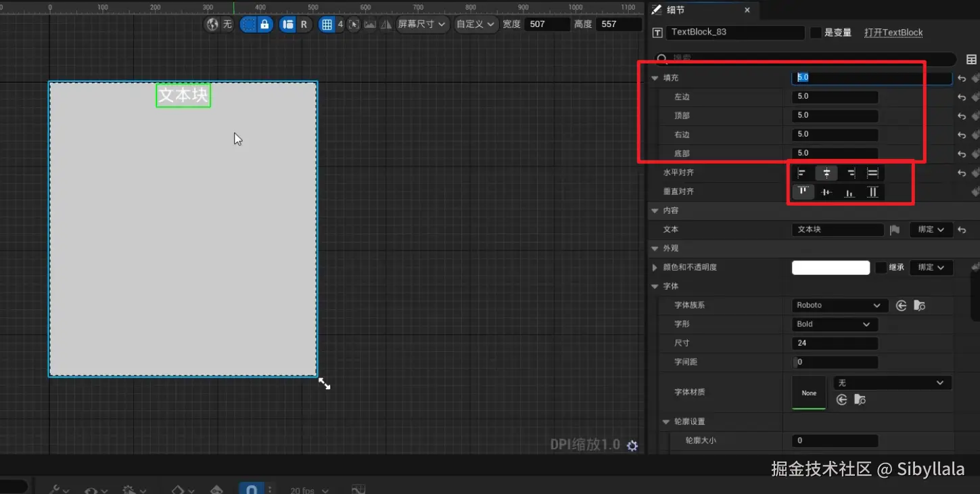Enable the 是变量 checkbox
Image resolution: width=980 pixels, height=494 pixels.
816,32
